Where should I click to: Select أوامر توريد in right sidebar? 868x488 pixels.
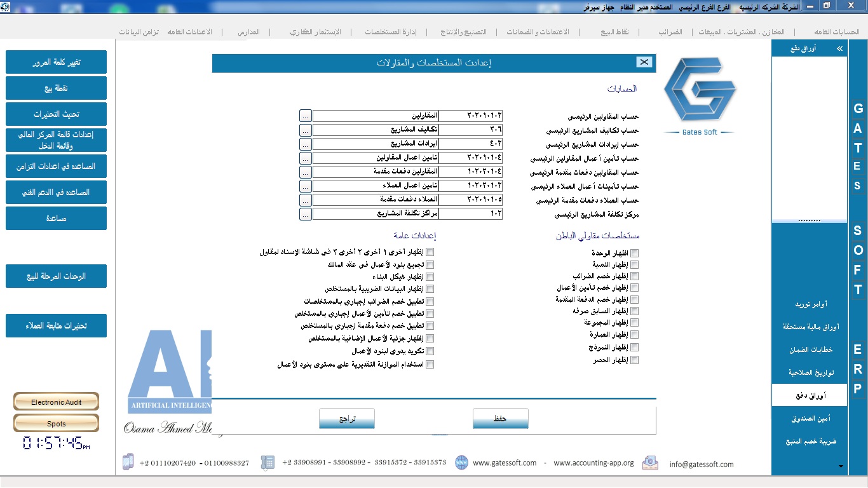coord(810,304)
